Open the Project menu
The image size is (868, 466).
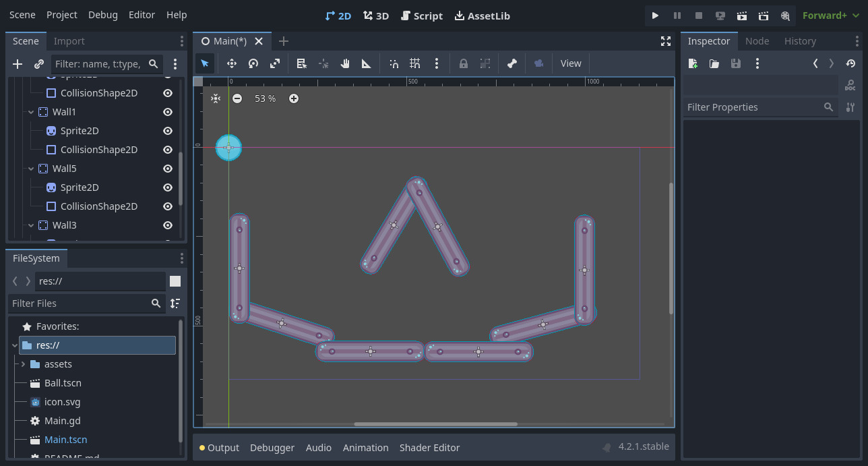62,15
